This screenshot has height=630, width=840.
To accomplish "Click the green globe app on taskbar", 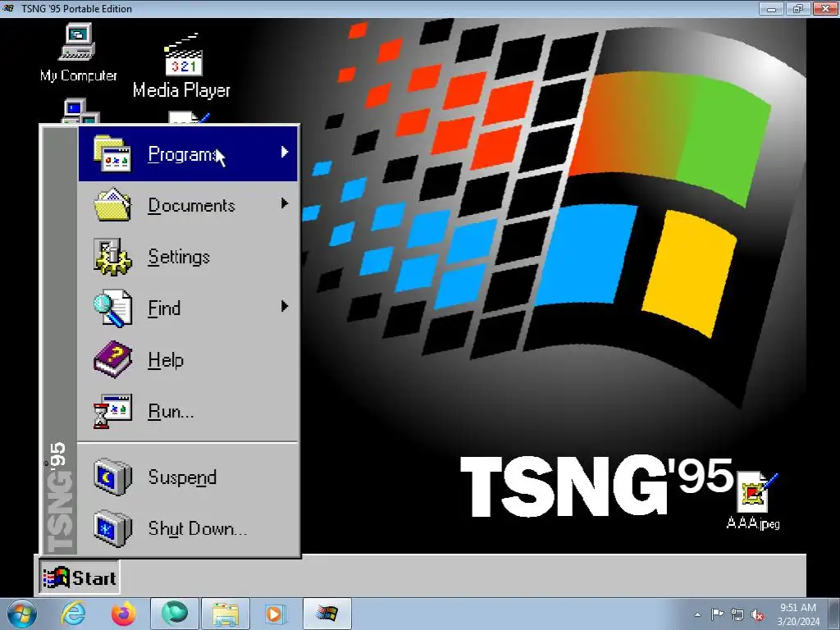I will click(x=174, y=614).
